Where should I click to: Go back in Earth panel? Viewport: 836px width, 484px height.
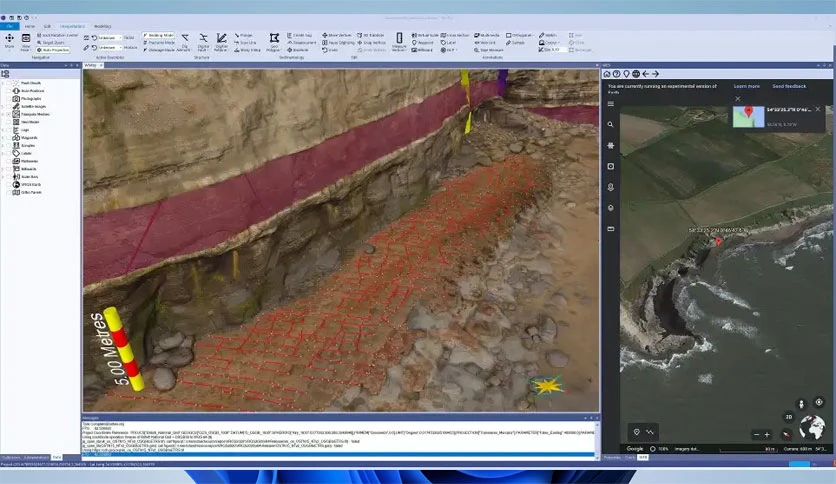point(646,74)
